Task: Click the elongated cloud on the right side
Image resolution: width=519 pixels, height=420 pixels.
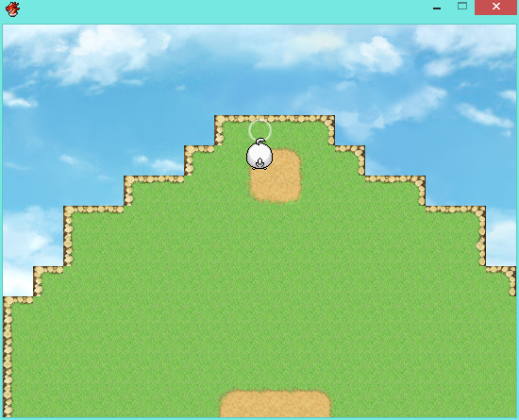Action: coord(485,115)
